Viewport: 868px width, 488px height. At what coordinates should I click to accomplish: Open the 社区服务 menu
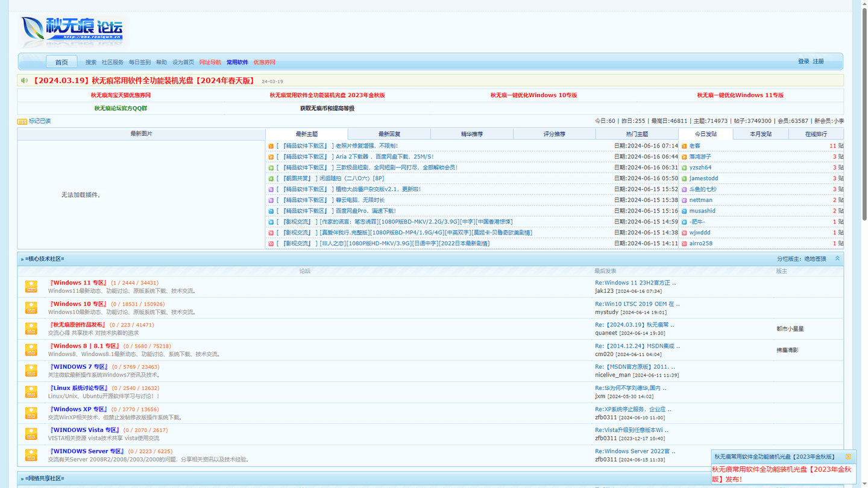click(113, 63)
